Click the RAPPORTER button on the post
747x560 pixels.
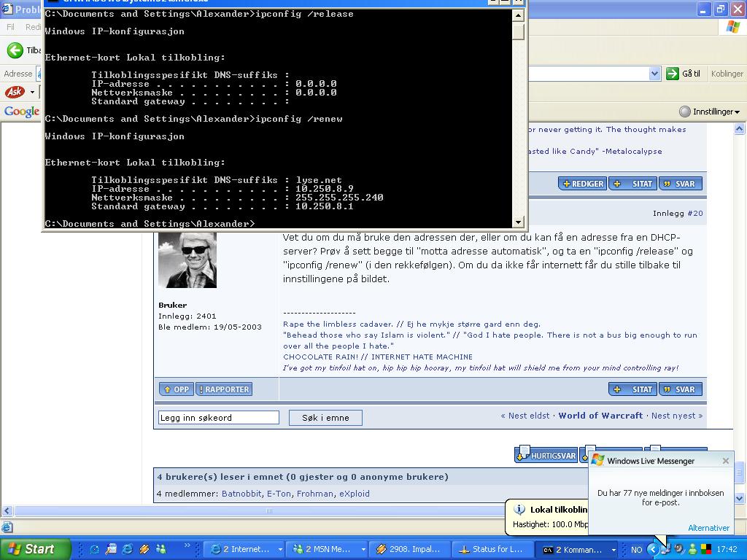(224, 389)
